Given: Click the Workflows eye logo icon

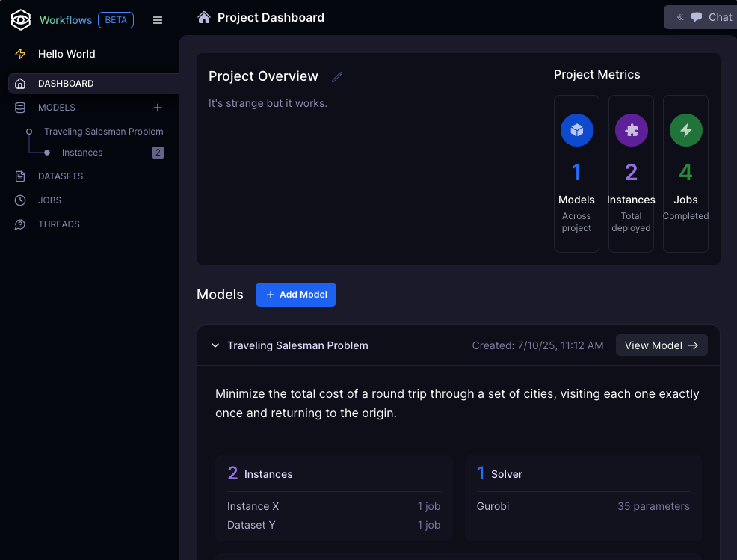Looking at the screenshot, I should point(20,20).
